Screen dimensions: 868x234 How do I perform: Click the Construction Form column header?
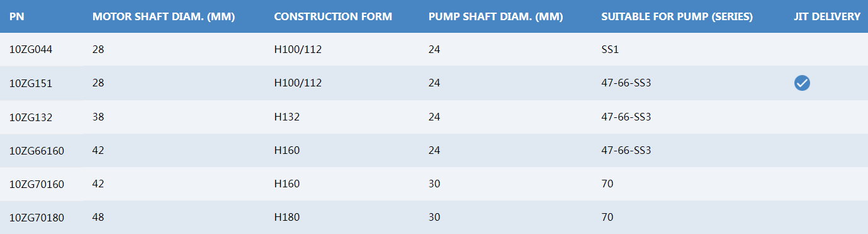(333, 16)
